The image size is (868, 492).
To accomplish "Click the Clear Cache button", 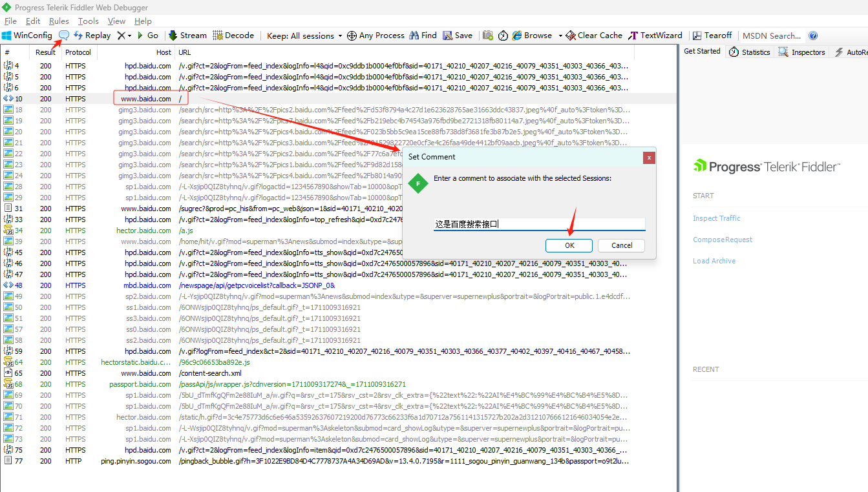I will [x=594, y=36].
